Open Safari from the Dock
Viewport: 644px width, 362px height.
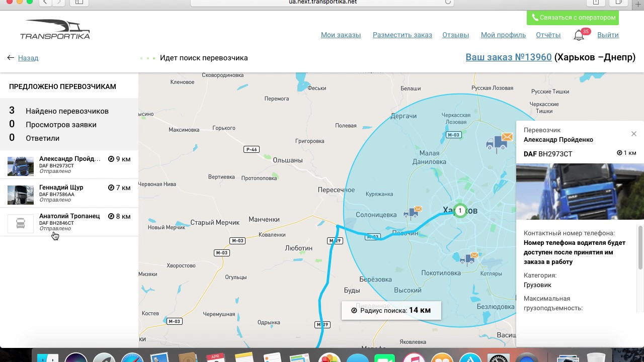coord(132,357)
